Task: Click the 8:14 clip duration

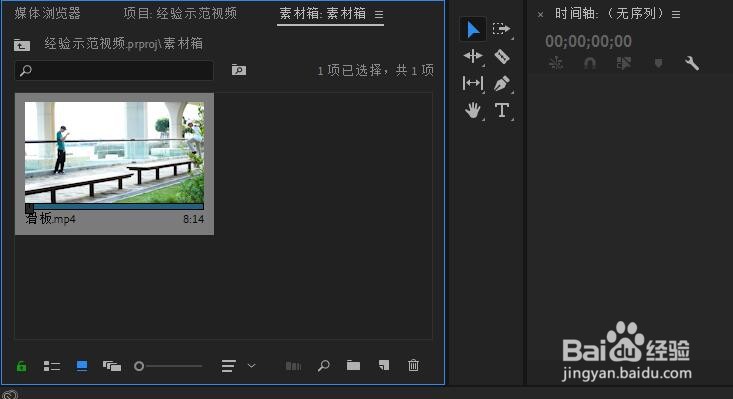Action: (194, 219)
